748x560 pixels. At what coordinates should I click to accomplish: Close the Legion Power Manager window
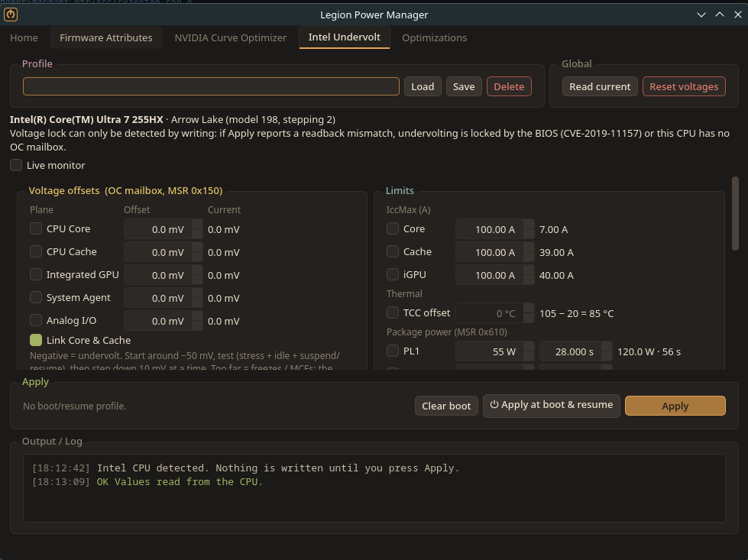[x=737, y=15]
